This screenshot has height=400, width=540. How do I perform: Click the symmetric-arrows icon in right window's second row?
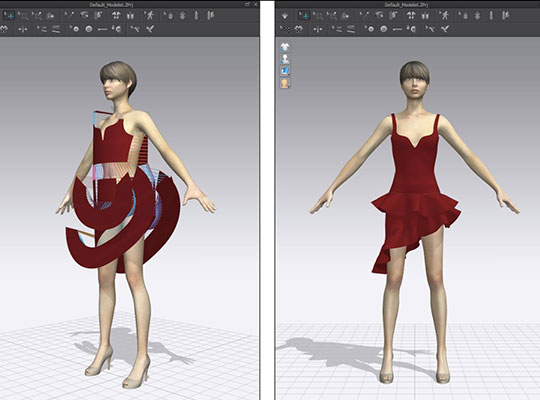pos(318,29)
